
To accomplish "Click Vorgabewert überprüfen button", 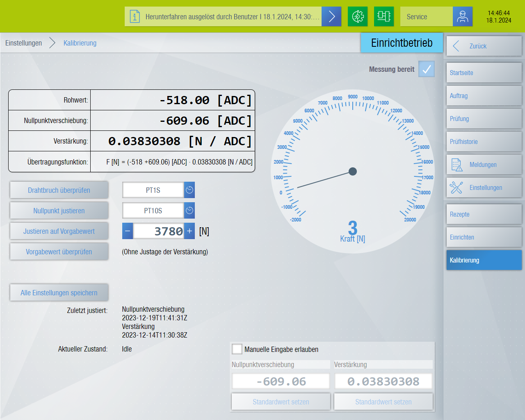I will click(59, 251).
